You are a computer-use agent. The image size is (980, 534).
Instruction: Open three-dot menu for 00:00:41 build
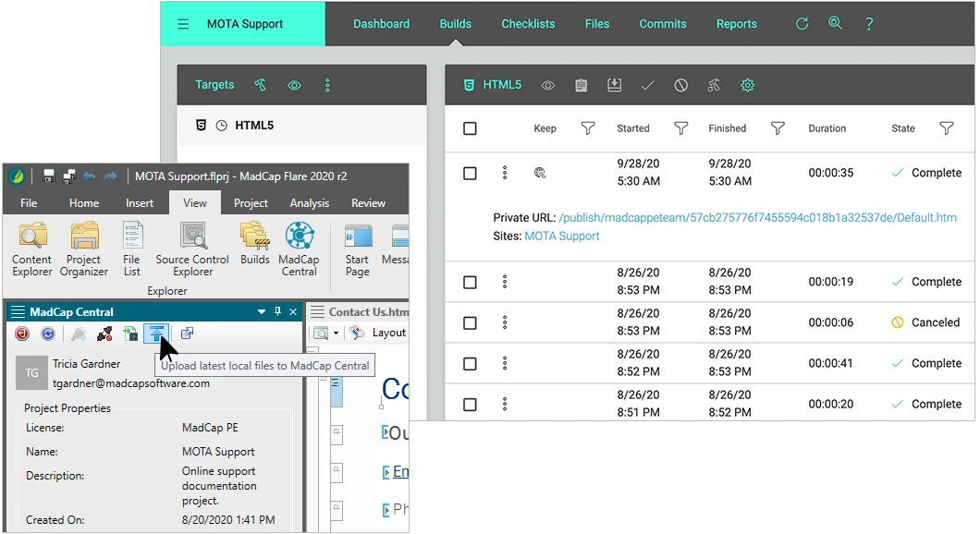click(x=505, y=363)
